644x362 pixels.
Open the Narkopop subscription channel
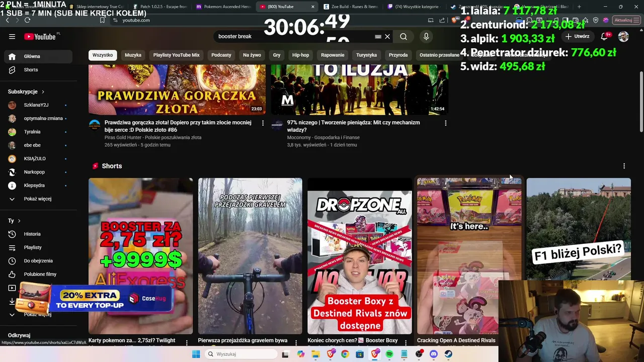point(38,172)
